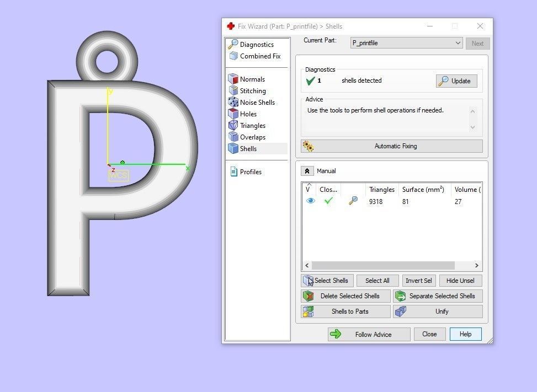537x392 pixels.
Task: Click the horizontal scrollbar thumb
Action: pos(383,265)
